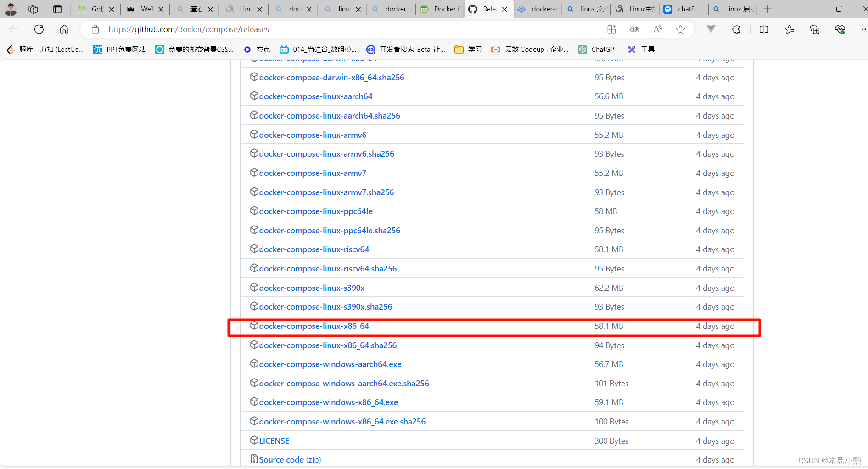Download docker-compose-windows-x86_64.exe.sha256
868x469 pixels.
[342, 422]
